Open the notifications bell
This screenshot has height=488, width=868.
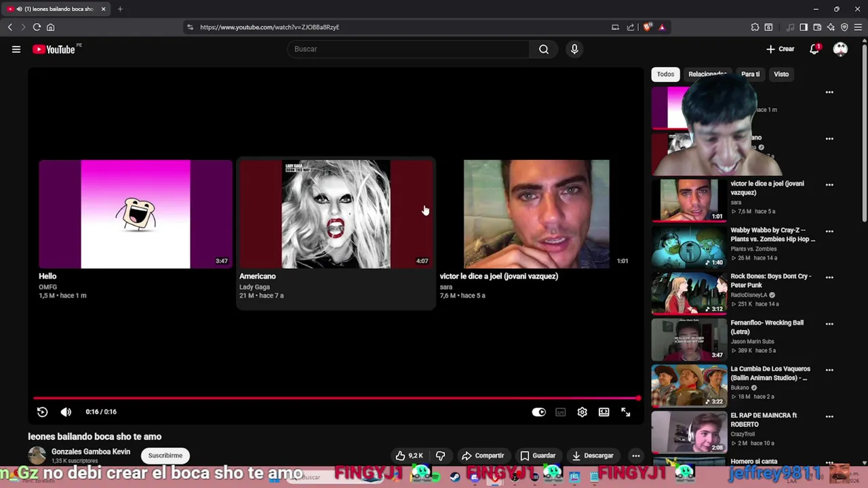(814, 49)
